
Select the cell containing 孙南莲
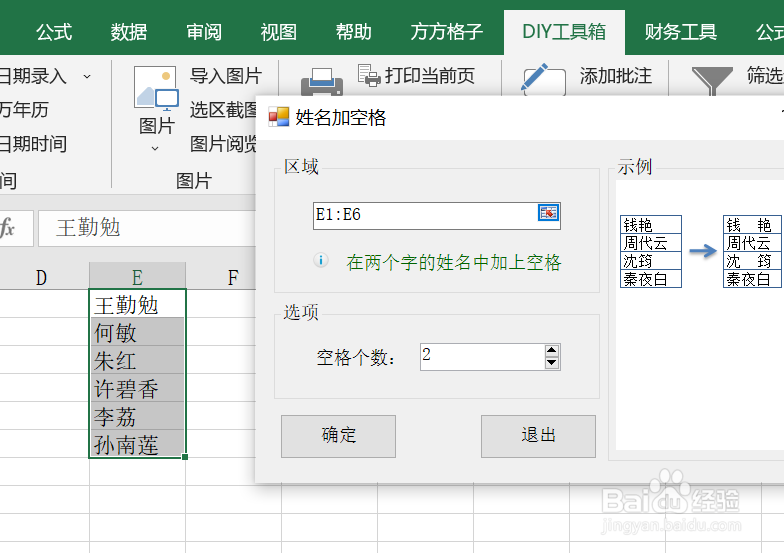click(x=138, y=444)
